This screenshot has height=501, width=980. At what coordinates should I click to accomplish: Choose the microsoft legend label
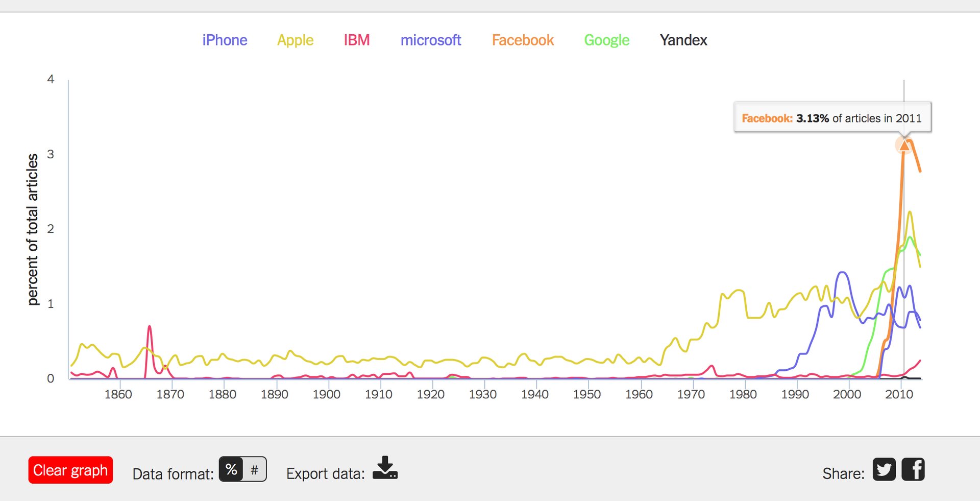pyautogui.click(x=430, y=40)
